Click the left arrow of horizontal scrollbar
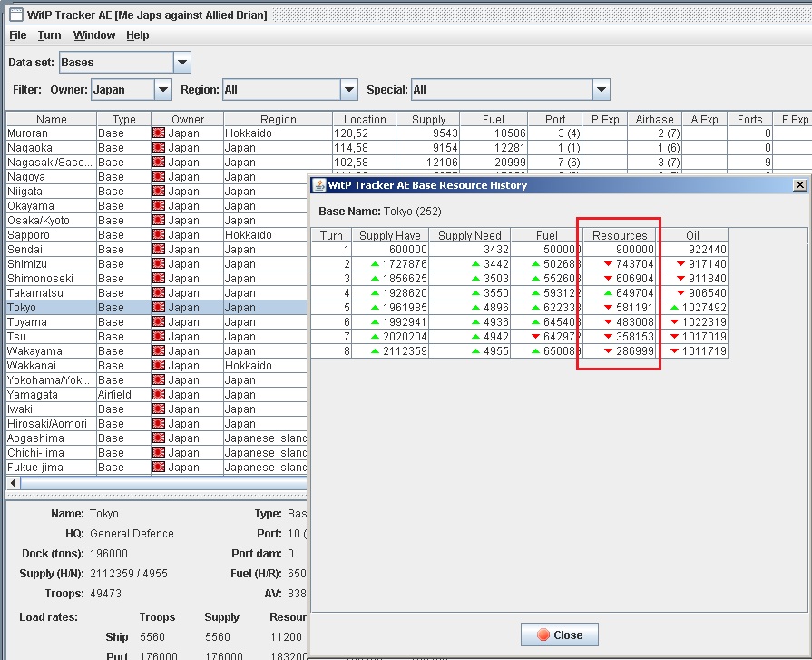This screenshot has height=660, width=812. click(13, 483)
